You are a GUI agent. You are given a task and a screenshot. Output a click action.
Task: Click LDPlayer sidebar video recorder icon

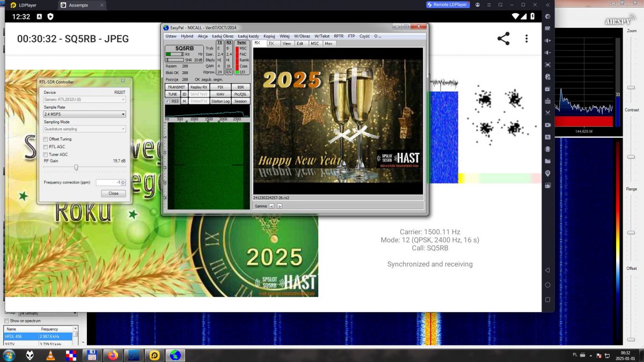[547, 125]
